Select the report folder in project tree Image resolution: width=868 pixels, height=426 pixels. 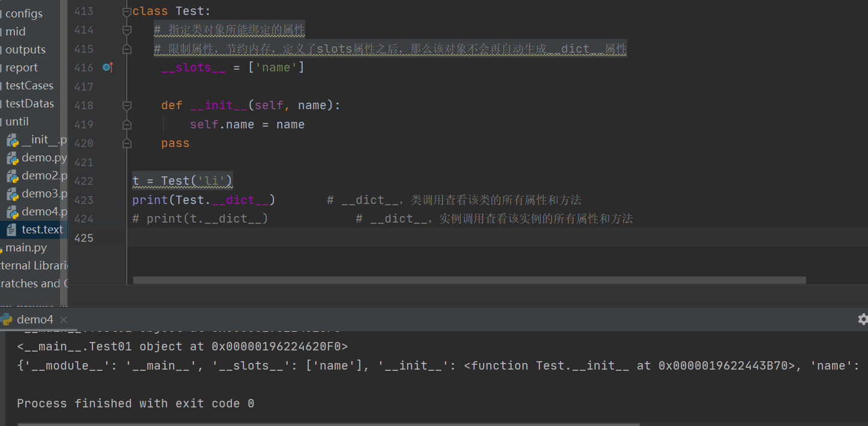tap(22, 67)
